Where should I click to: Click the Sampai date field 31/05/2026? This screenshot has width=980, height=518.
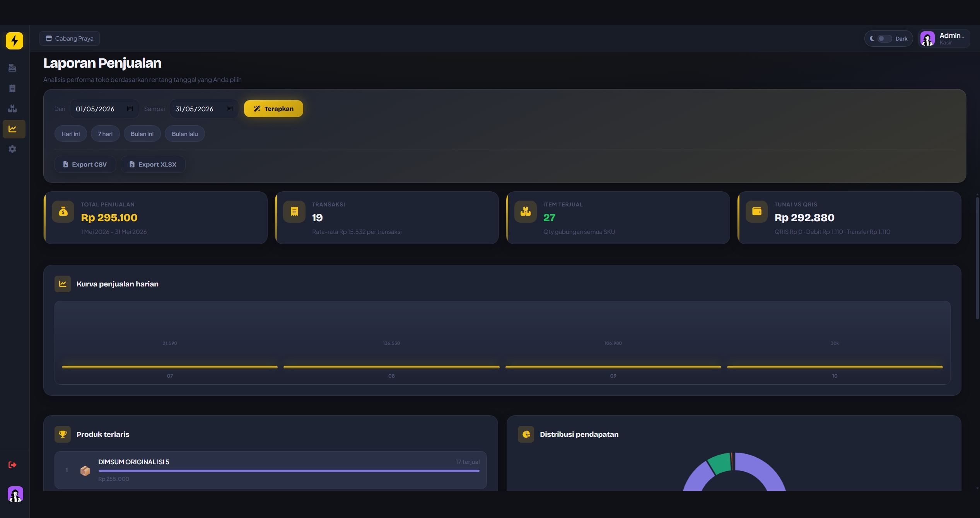pyautogui.click(x=204, y=109)
